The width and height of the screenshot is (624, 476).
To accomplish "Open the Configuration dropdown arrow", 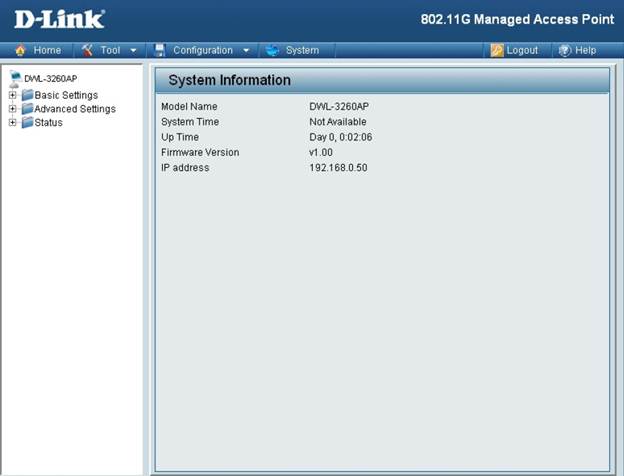I will tap(246, 51).
